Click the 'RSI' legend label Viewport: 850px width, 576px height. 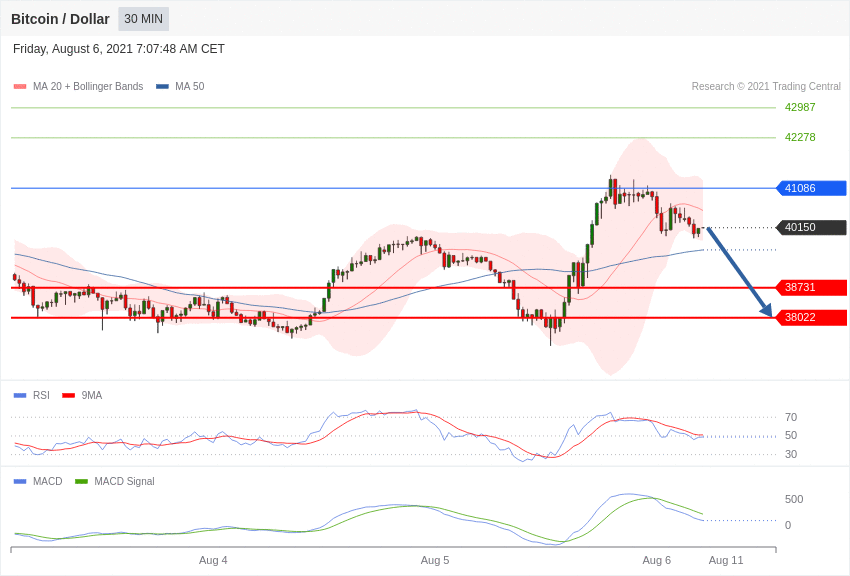[x=41, y=396]
